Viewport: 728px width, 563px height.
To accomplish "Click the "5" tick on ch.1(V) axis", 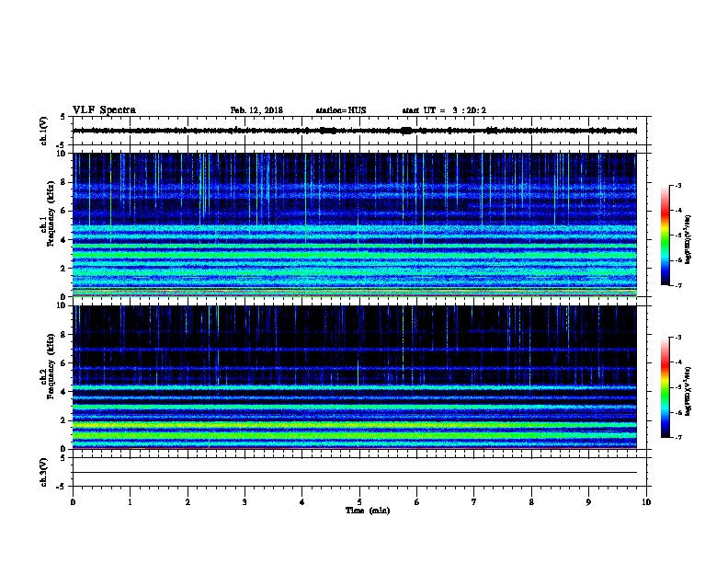I will pos(63,117).
